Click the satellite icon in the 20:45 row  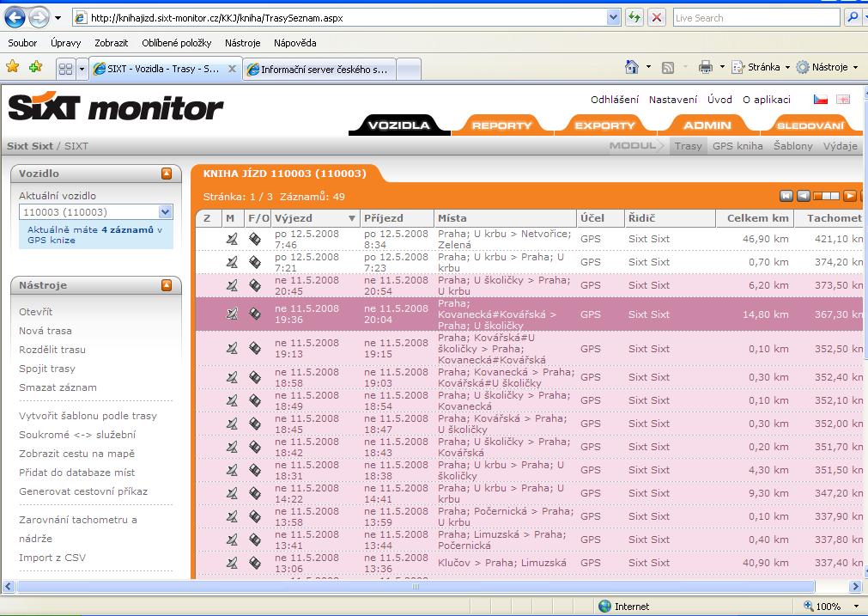tap(232, 285)
